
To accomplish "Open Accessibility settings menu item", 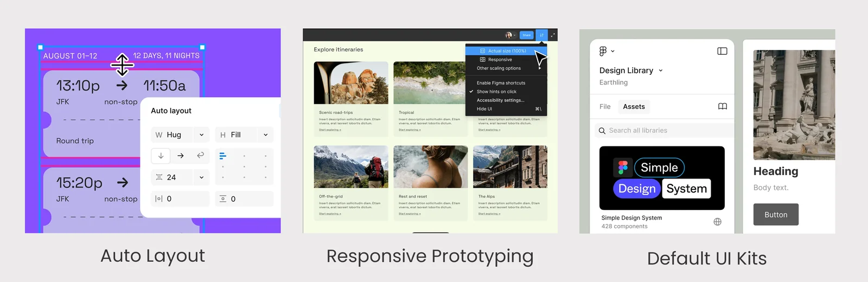I will (506, 100).
